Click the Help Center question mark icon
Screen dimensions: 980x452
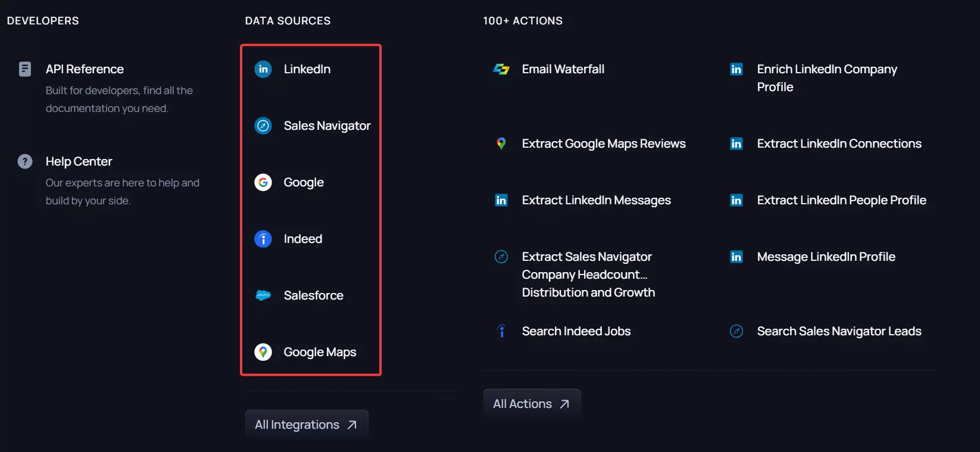pos(25,161)
